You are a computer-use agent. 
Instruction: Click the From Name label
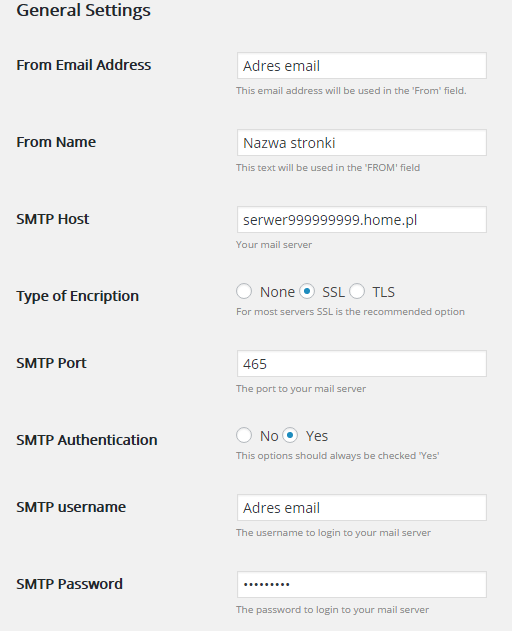pyautogui.click(x=56, y=142)
